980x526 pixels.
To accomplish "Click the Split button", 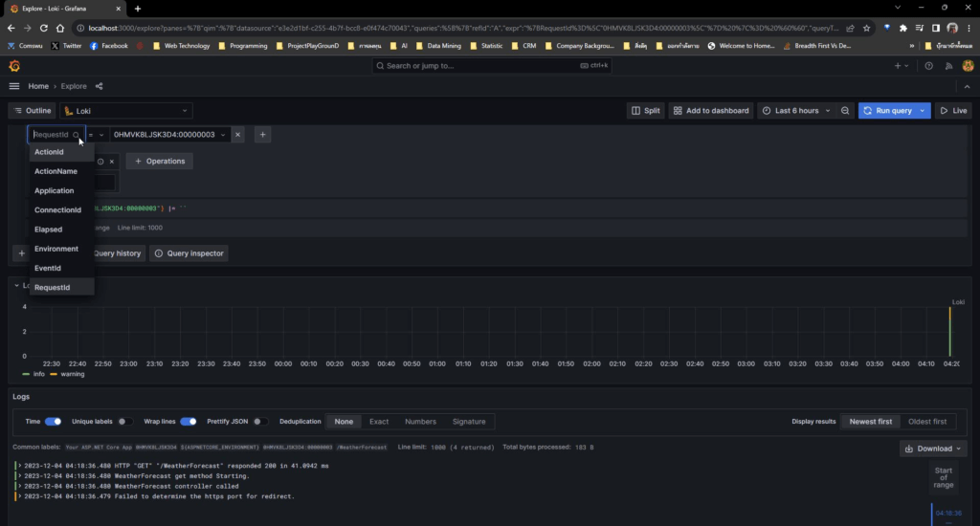I will pos(646,111).
